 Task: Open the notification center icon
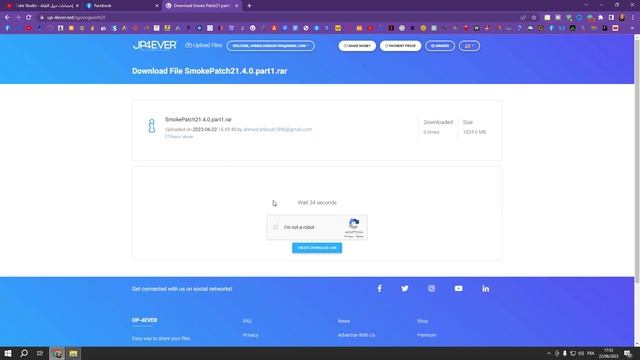[x=628, y=353]
